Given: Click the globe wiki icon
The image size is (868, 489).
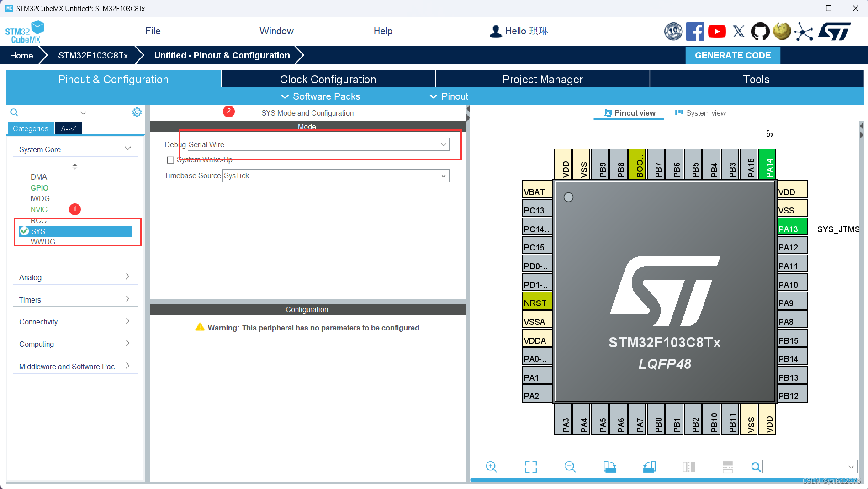Looking at the screenshot, I should [782, 32].
